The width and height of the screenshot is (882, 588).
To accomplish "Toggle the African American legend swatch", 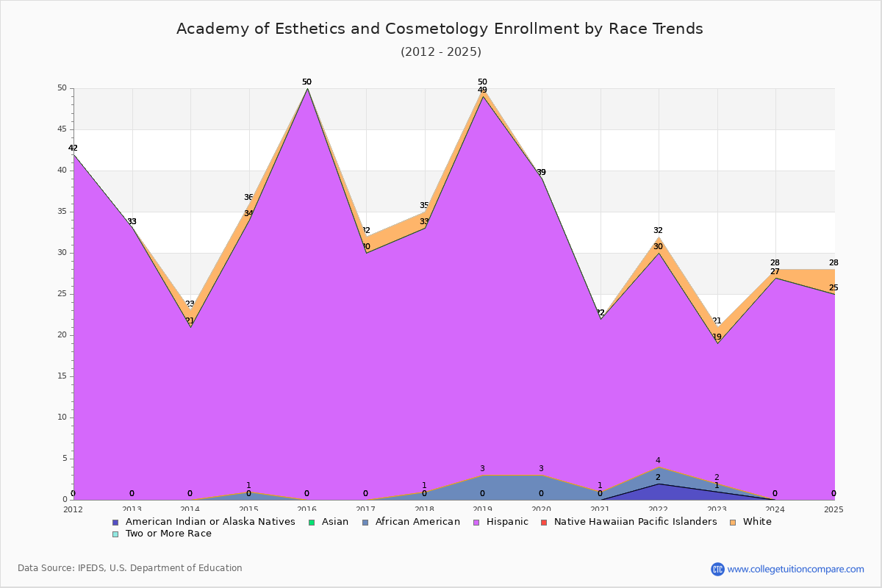I will click(x=365, y=522).
